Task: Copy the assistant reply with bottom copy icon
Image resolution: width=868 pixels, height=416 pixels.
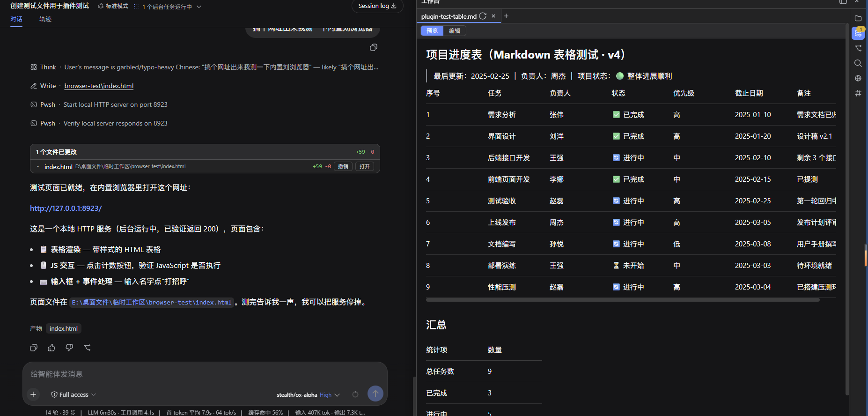Action: pos(34,348)
